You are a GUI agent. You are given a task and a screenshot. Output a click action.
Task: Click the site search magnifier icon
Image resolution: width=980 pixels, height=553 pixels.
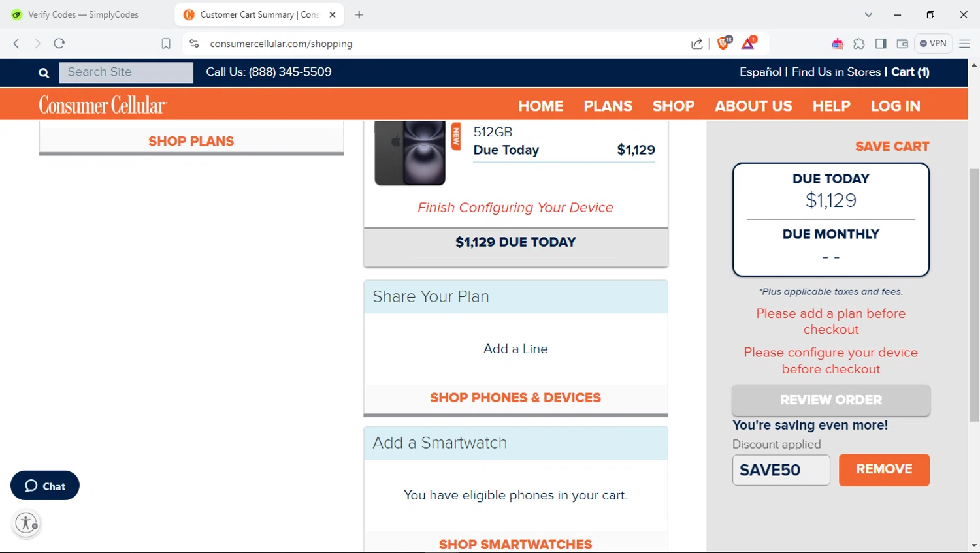(x=44, y=72)
